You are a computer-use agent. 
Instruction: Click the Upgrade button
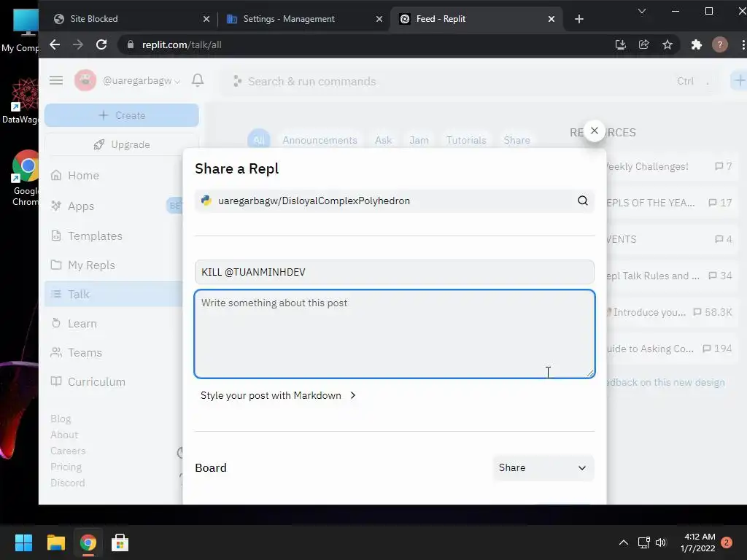(x=122, y=144)
